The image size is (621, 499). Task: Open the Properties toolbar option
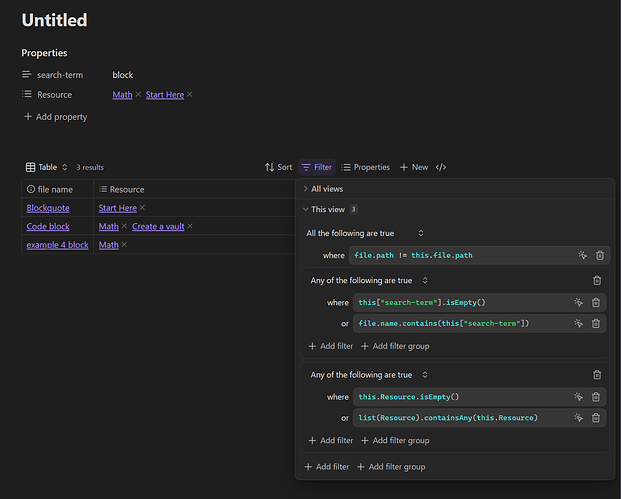click(365, 167)
